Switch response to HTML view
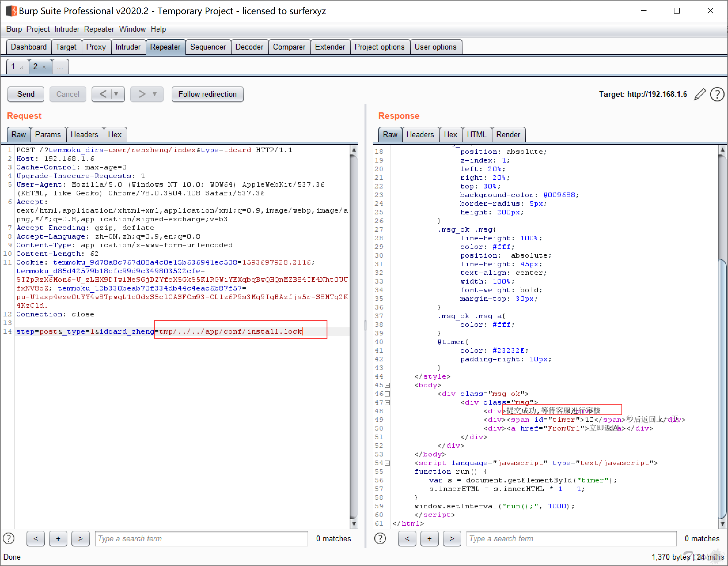 point(477,135)
